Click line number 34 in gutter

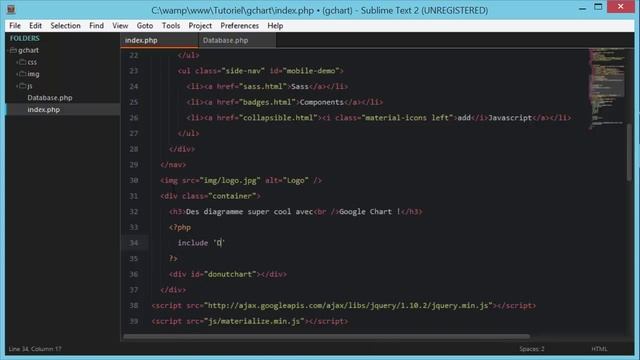134,243
